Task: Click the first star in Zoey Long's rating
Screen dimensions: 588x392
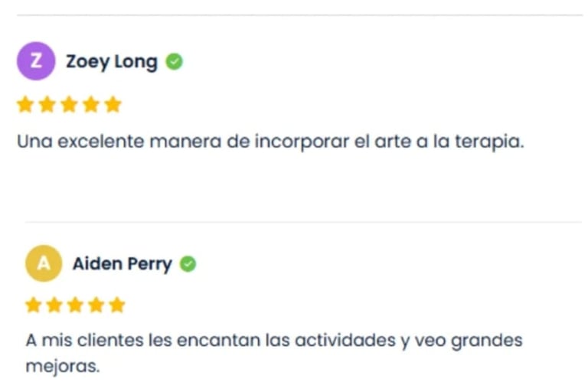Action: tap(25, 104)
